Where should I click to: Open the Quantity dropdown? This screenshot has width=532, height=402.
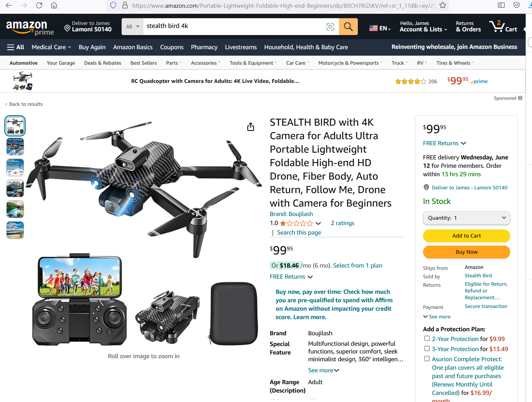click(466, 218)
